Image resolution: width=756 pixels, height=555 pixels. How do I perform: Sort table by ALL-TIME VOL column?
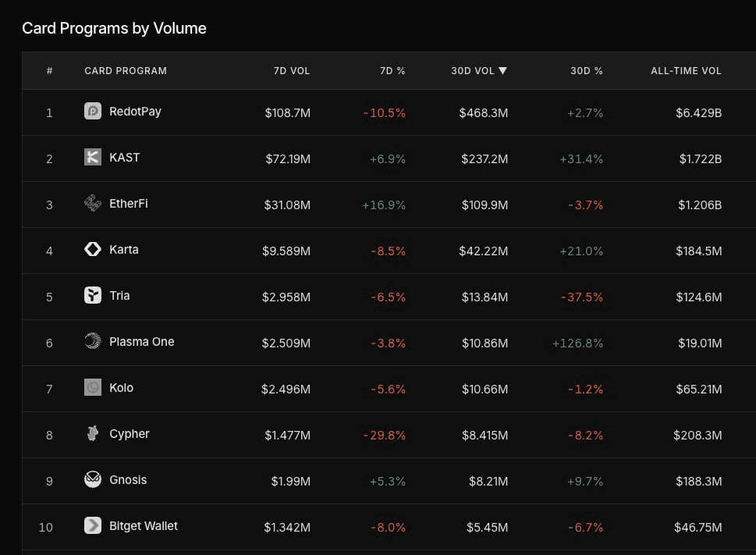tap(686, 71)
